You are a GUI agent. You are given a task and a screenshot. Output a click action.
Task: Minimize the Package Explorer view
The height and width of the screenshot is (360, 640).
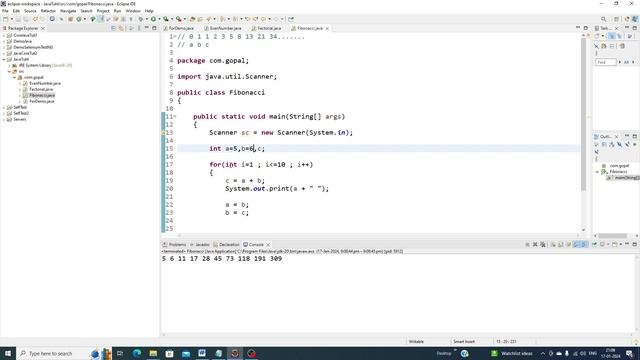pyautogui.click(x=147, y=28)
